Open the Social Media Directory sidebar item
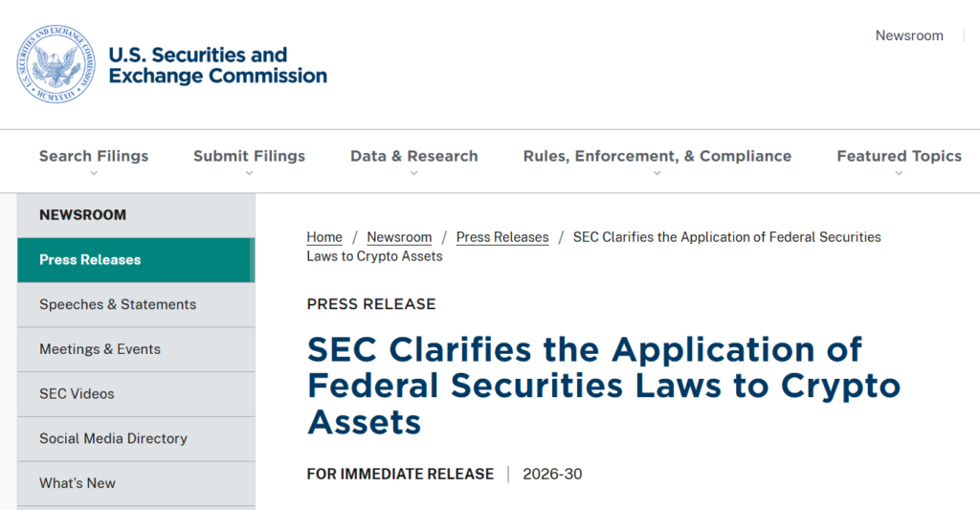980x510 pixels. (113, 438)
